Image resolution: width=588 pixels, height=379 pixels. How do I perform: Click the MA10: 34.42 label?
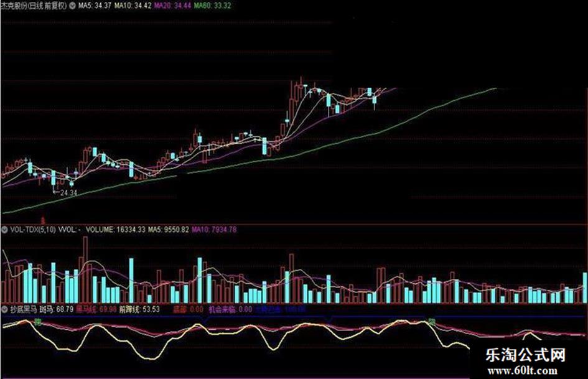click(133, 6)
